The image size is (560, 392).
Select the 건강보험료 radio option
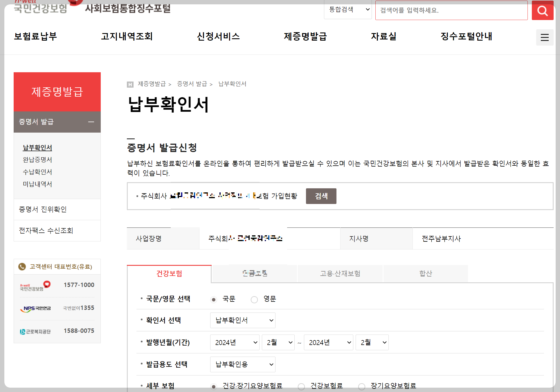(301, 386)
